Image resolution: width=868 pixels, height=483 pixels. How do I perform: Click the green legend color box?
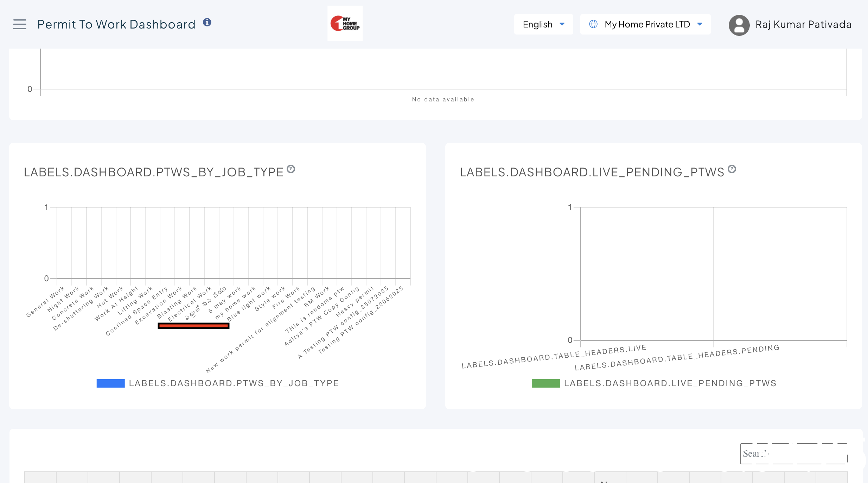[x=545, y=383]
